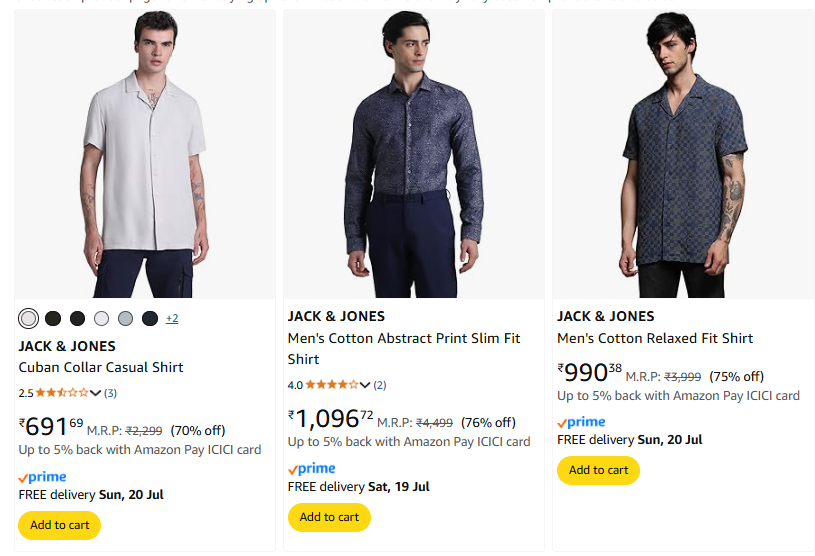Expand rating details chevron for Cuban Collar shirt
The height and width of the screenshot is (556, 815).
pyautogui.click(x=96, y=393)
